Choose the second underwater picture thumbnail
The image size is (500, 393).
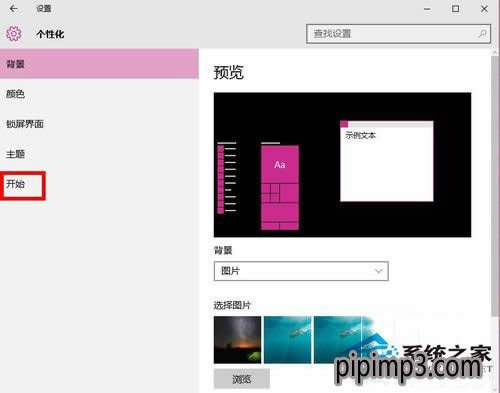tap(287, 340)
